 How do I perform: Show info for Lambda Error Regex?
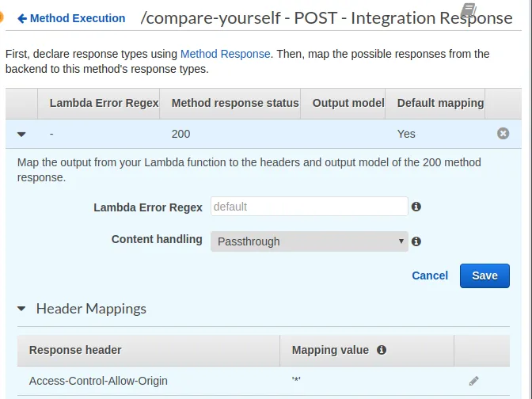click(416, 207)
